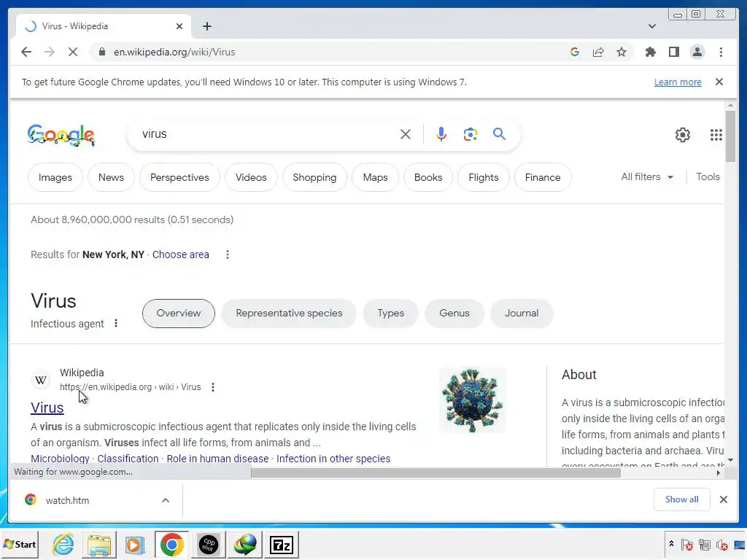The image size is (747, 560).
Task: Select the Books filter
Action: 428,177
